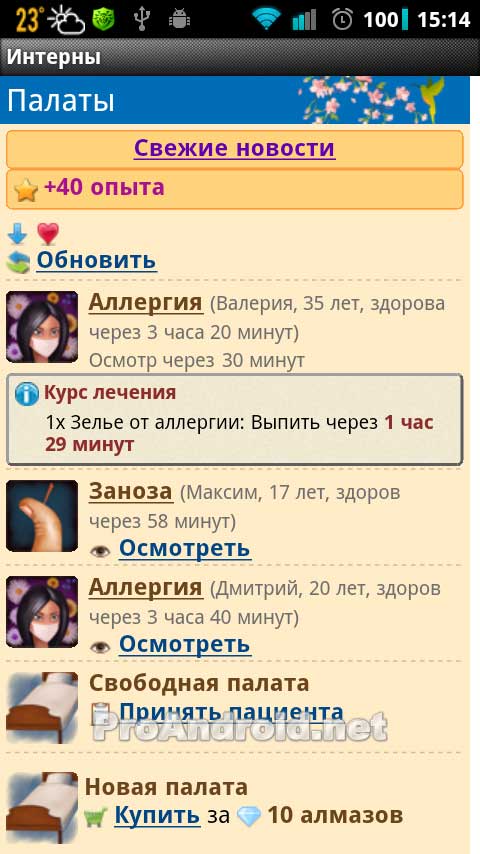Open the Заноза case title
480x854 pixels.
(131, 492)
